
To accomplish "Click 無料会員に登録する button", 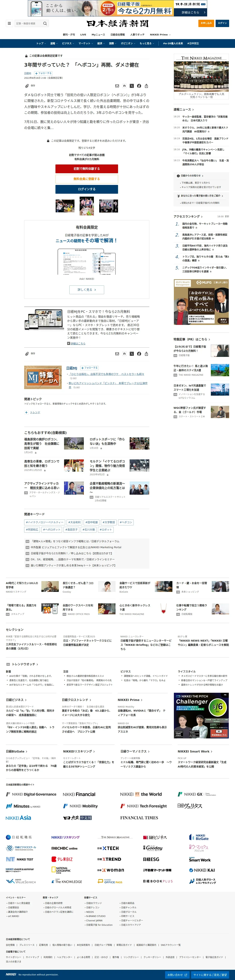I will tap(86, 179).
